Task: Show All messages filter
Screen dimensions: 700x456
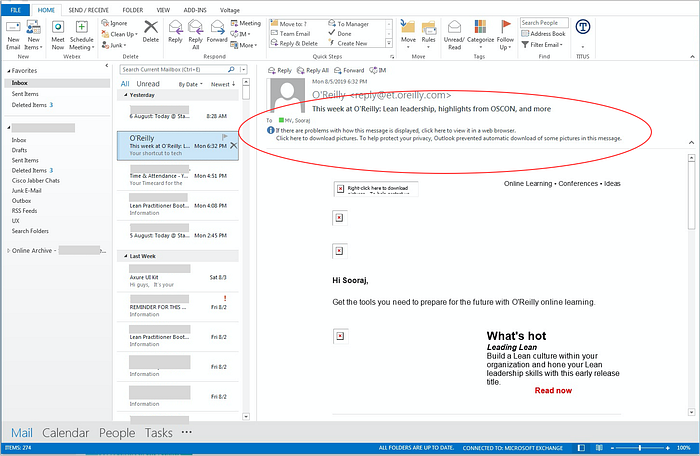Action: [125, 84]
